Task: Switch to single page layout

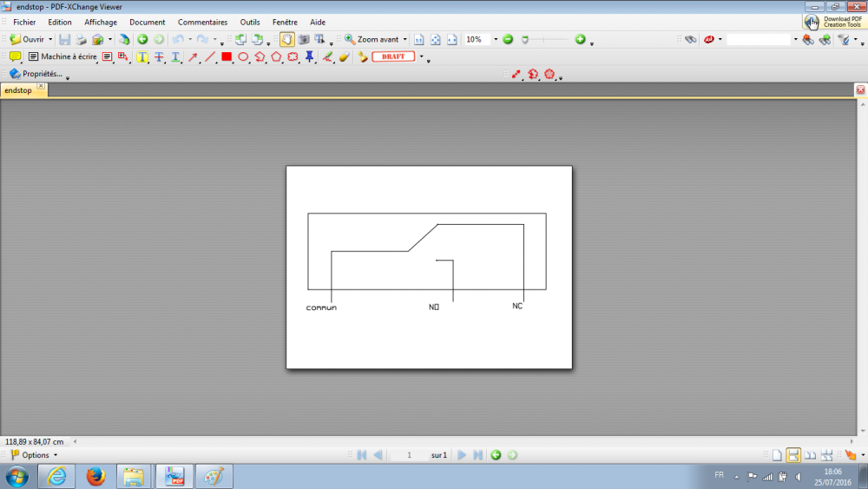Action: pos(778,455)
